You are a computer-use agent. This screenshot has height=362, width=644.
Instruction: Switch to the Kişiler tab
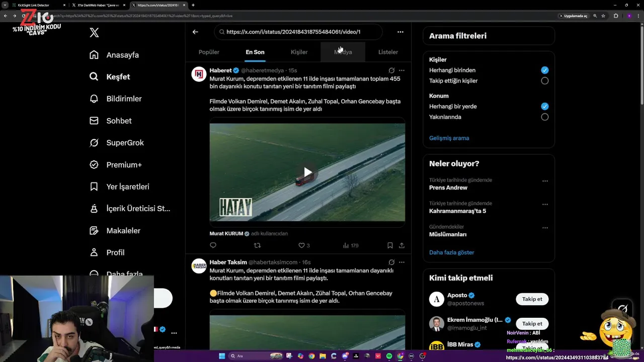point(299,52)
